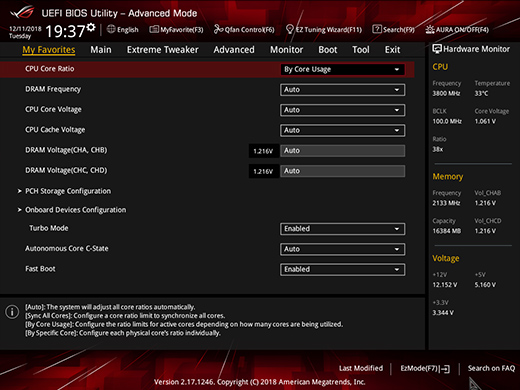The height and width of the screenshot is (390, 520).
Task: Open the settings gear next to the clock
Action: [x=91, y=27]
